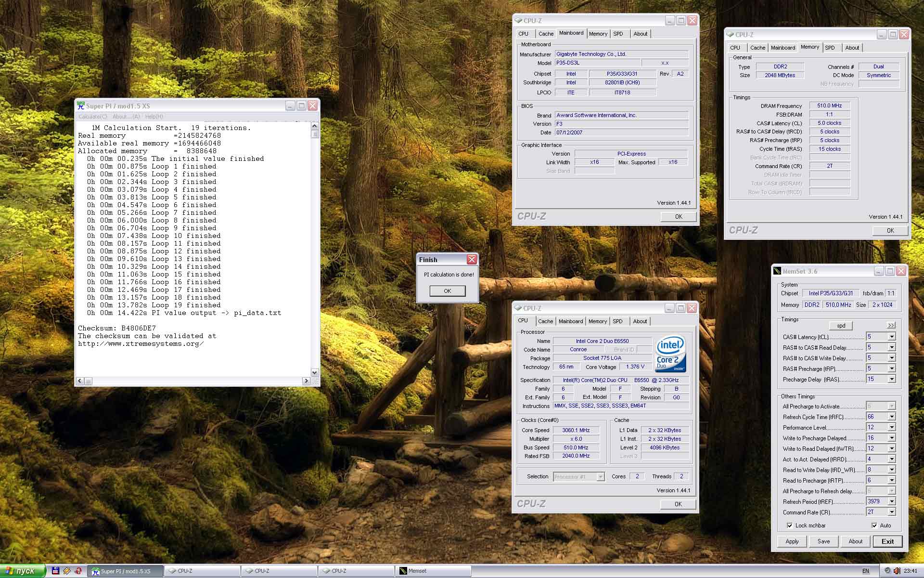
Task: Click the Super PI horizontal scroll left arrow
Action: coord(80,381)
